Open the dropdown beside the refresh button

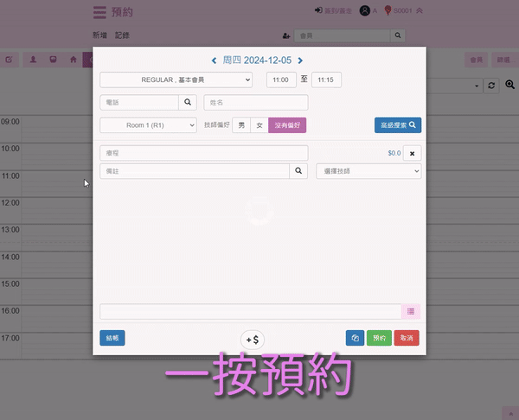pyautogui.click(x=477, y=86)
